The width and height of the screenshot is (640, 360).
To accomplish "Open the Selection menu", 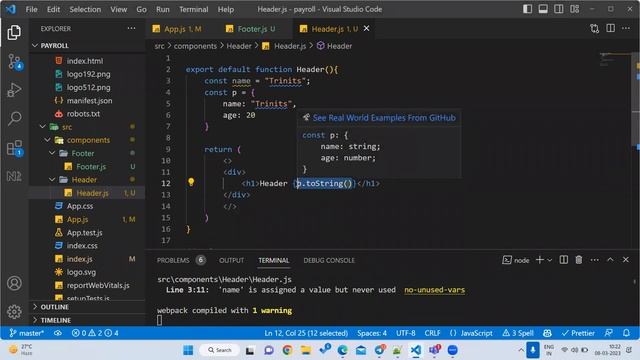I will click(x=85, y=9).
